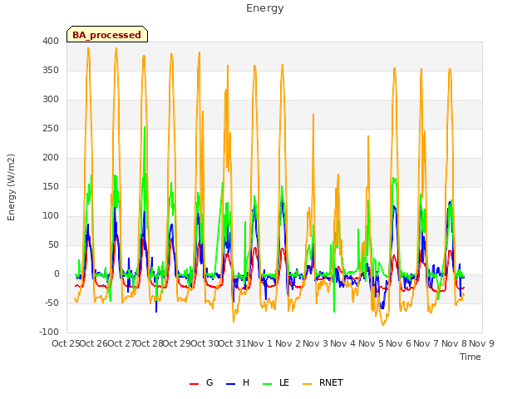The height and width of the screenshot is (399, 532).
Task: Click the Oct 31 x-axis date label
Action: click(233, 343)
